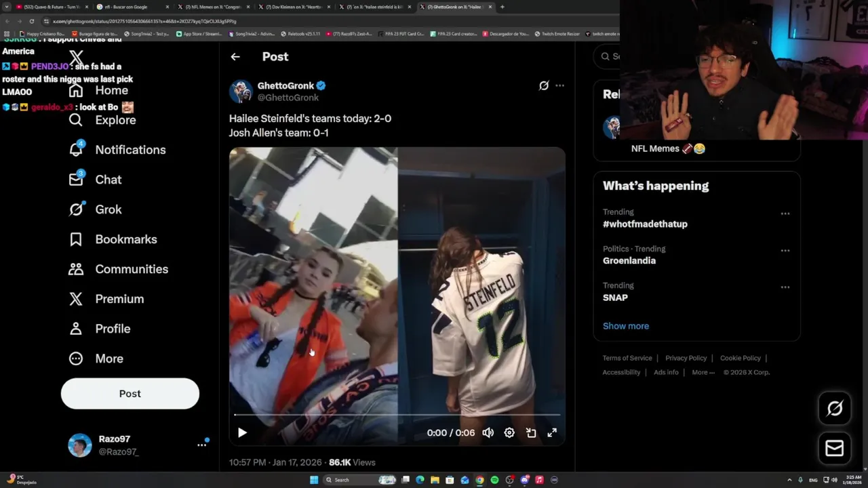The image size is (868, 488).
Task: Click Grok explain icon on GhettoGronk post
Action: (x=544, y=85)
